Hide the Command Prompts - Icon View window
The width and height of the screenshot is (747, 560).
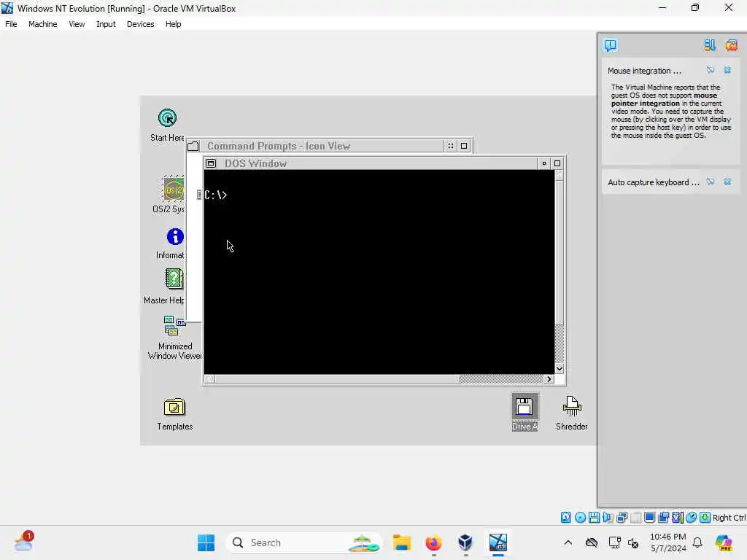(451, 146)
